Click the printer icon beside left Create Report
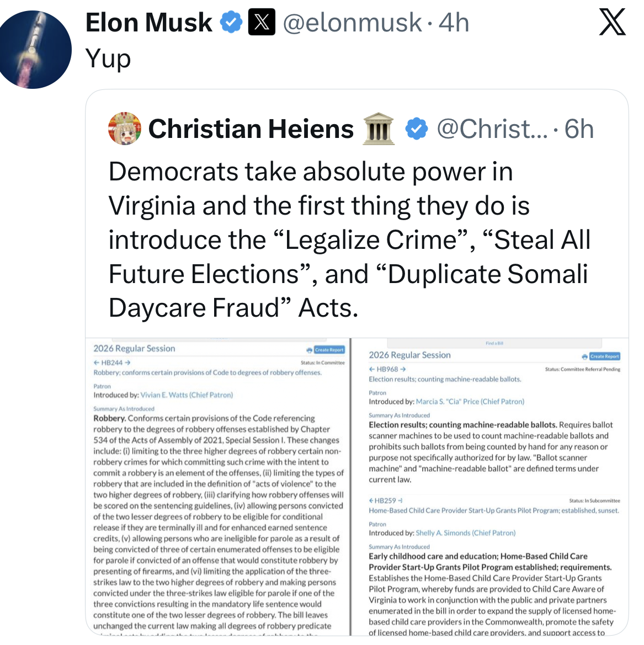 pos(310,350)
